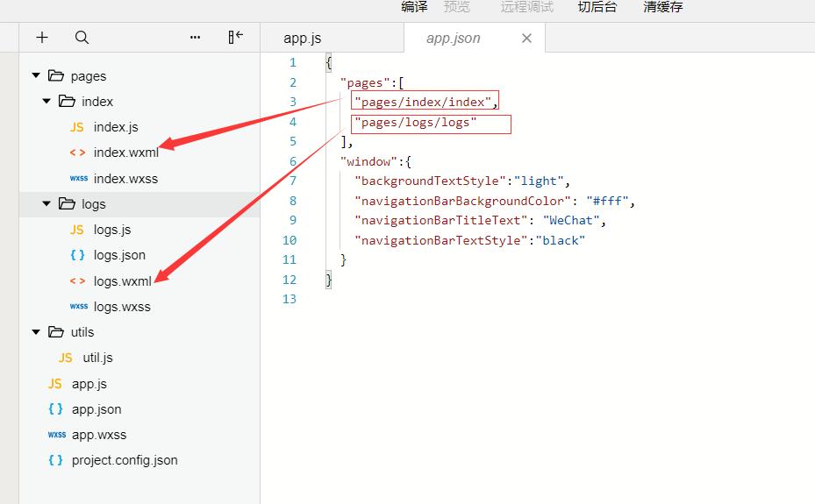Click 预览 in the top toolbar
The height and width of the screenshot is (504, 815).
click(457, 7)
